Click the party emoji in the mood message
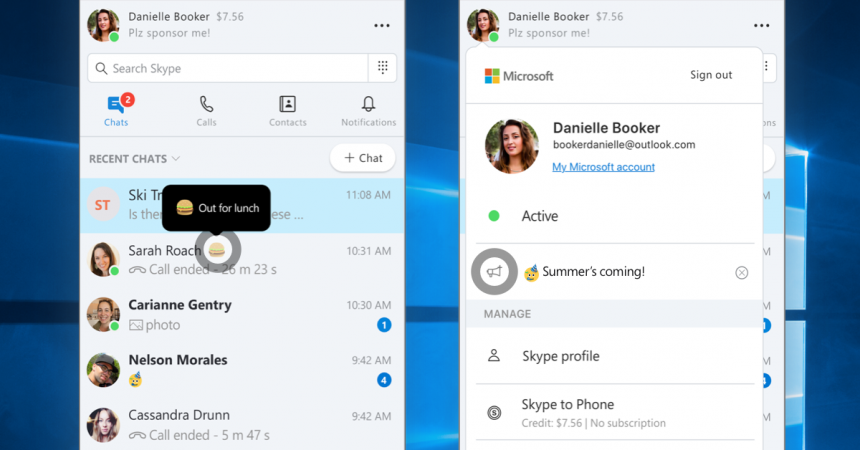This screenshot has width=860, height=450. [531, 272]
